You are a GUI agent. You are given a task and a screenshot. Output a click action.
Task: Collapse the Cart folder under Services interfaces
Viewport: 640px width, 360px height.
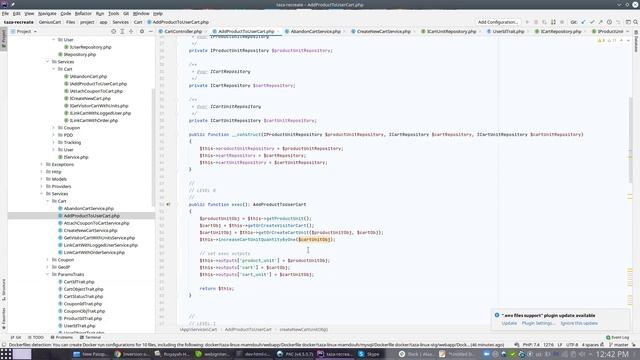pyautogui.click(x=53, y=69)
